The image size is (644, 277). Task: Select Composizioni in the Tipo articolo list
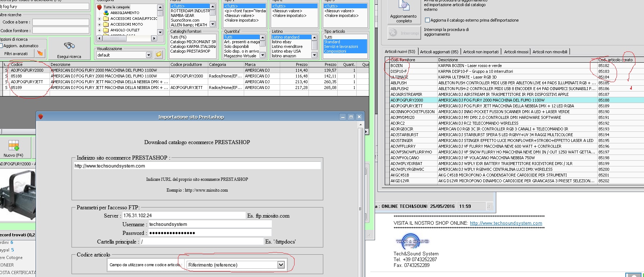[x=345, y=51]
